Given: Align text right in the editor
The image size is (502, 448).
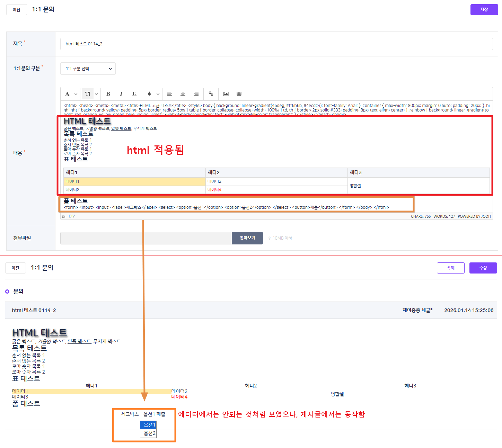Looking at the screenshot, I should tap(196, 94).
